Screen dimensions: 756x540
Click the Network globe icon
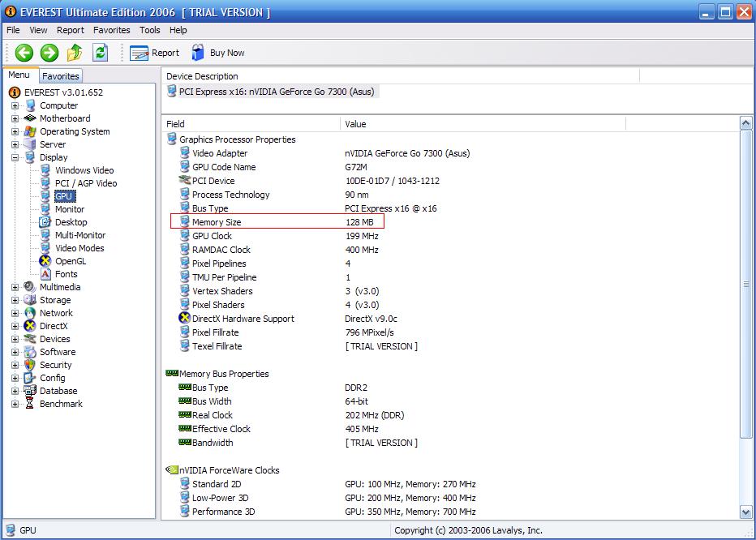point(30,313)
